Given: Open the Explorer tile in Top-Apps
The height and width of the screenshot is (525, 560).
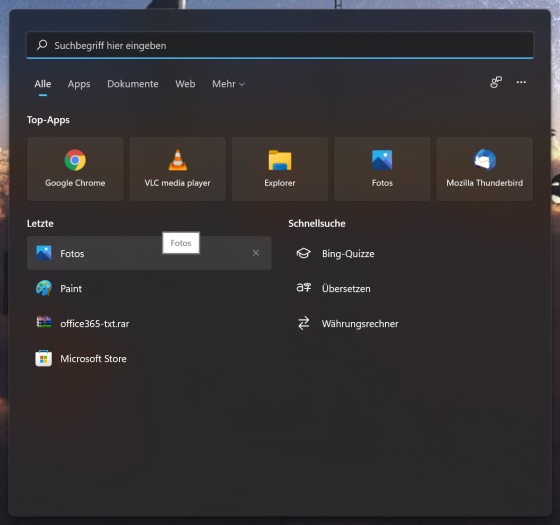Looking at the screenshot, I should [280, 169].
